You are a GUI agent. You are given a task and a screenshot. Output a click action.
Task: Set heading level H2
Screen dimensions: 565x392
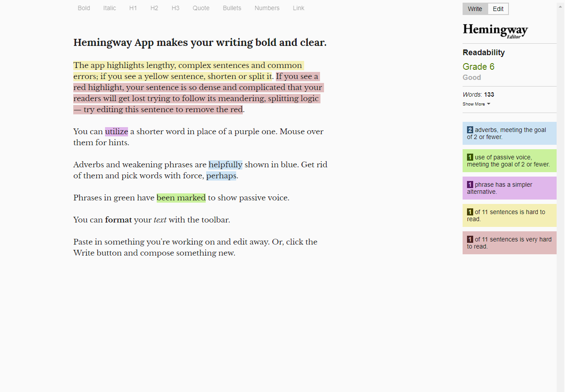coord(154,8)
